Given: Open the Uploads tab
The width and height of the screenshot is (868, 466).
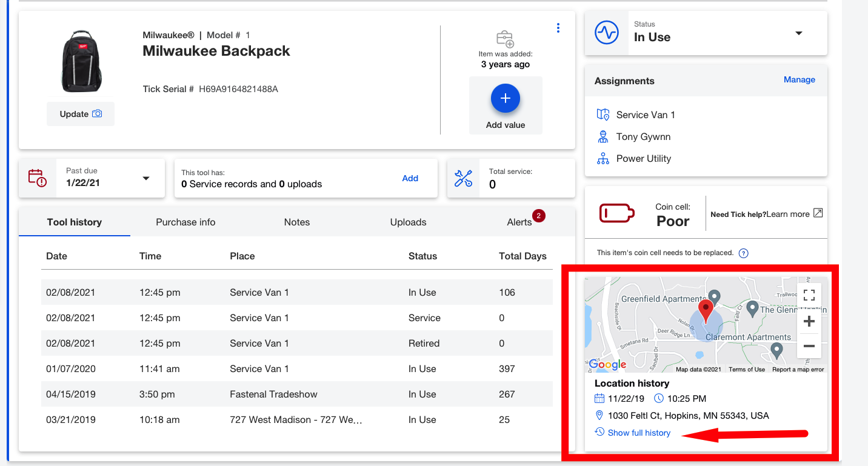Looking at the screenshot, I should (x=409, y=222).
